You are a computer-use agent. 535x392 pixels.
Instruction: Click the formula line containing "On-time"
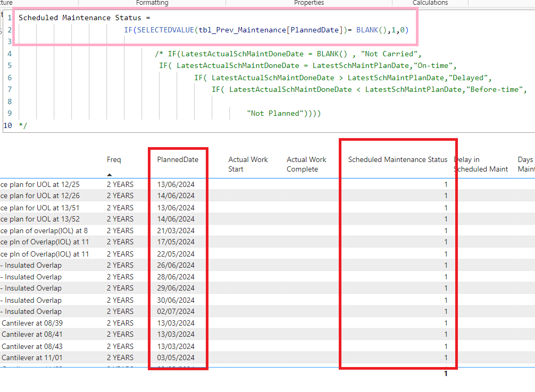307,65
